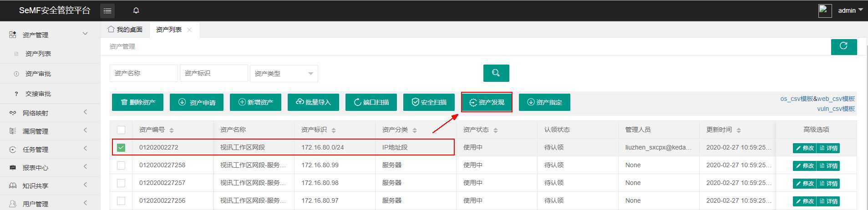Check the row 0120200227258 checkbox
The image size is (868, 210).
[121, 165]
